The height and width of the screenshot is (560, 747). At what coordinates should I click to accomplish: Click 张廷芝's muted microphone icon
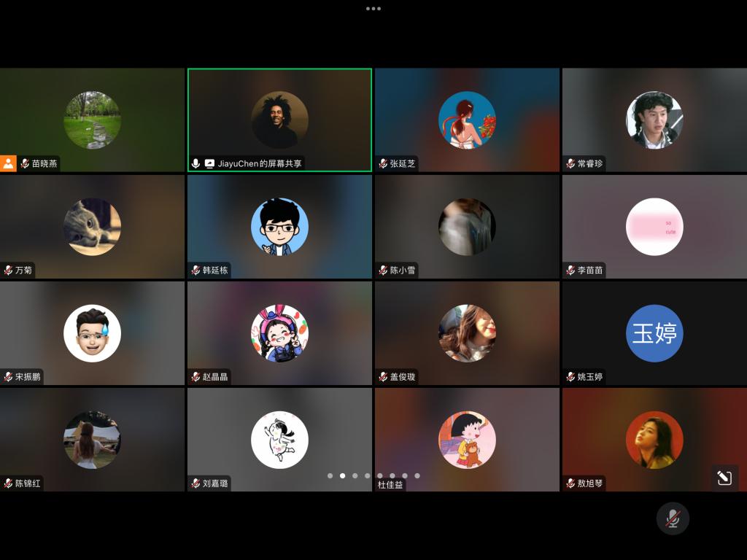pos(383,164)
